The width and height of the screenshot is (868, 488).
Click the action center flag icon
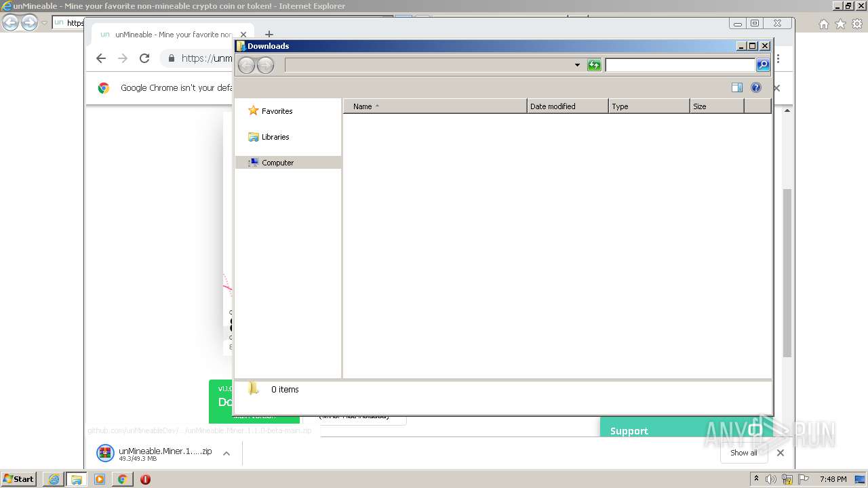coord(804,479)
